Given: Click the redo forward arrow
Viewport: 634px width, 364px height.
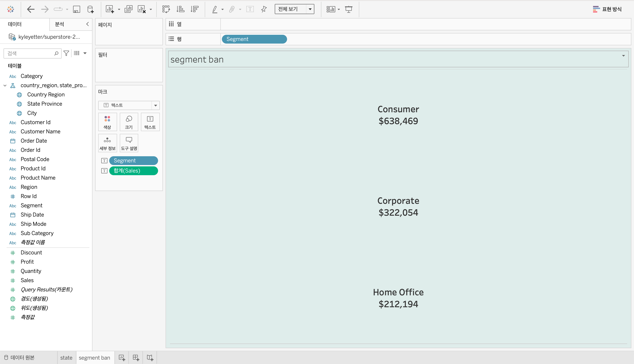Looking at the screenshot, I should (45, 9).
